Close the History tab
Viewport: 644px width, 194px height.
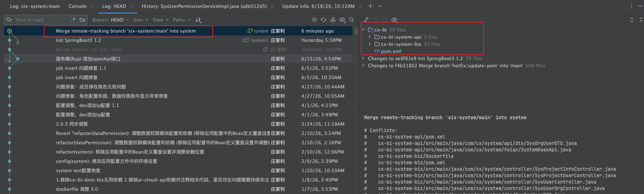(273, 6)
